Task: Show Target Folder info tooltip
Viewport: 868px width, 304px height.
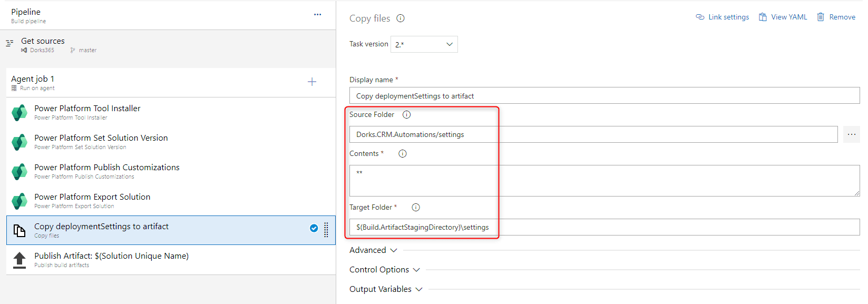Action: (x=416, y=207)
